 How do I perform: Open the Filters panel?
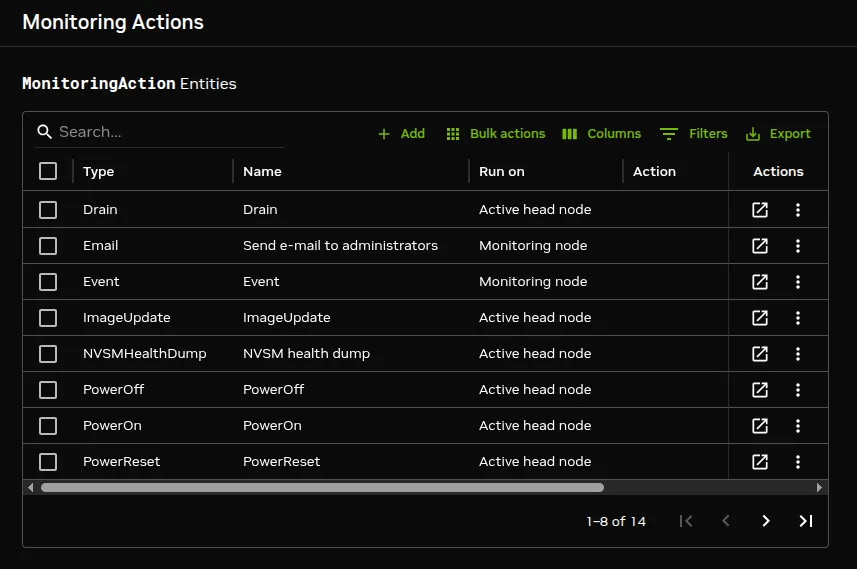pyautogui.click(x=694, y=134)
